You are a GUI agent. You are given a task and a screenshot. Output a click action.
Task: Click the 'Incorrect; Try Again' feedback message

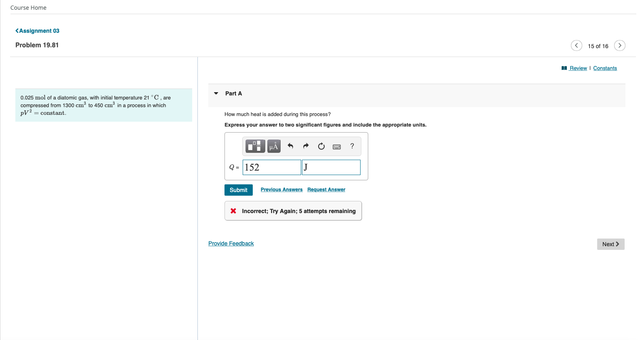[293, 211]
